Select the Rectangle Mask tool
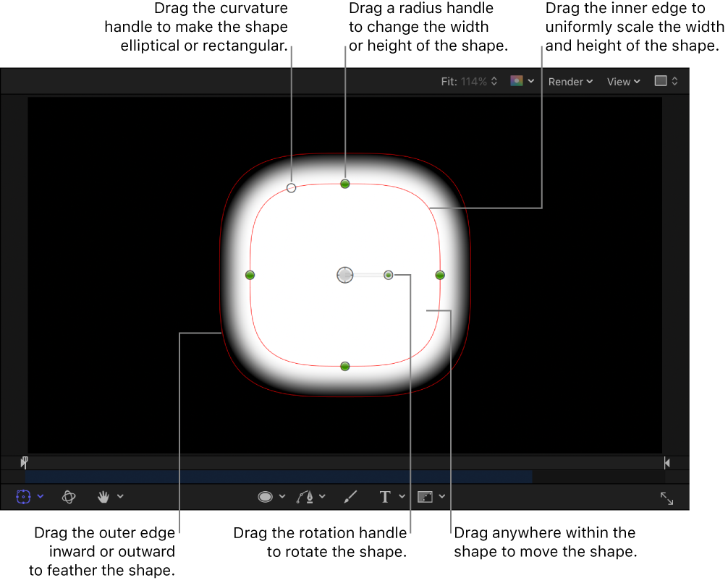Viewport: 728px width, 583px height. point(426,496)
